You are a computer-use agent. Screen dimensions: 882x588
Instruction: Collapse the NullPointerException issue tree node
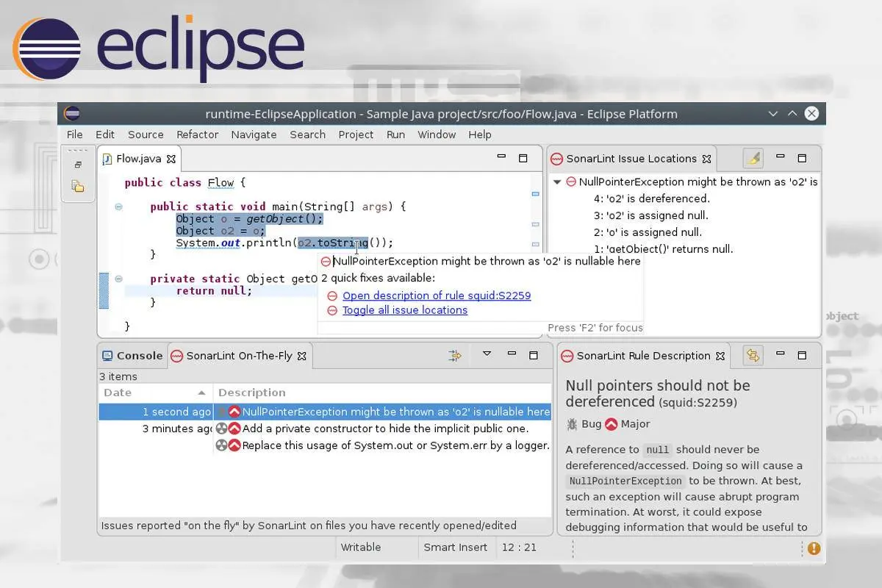(557, 182)
